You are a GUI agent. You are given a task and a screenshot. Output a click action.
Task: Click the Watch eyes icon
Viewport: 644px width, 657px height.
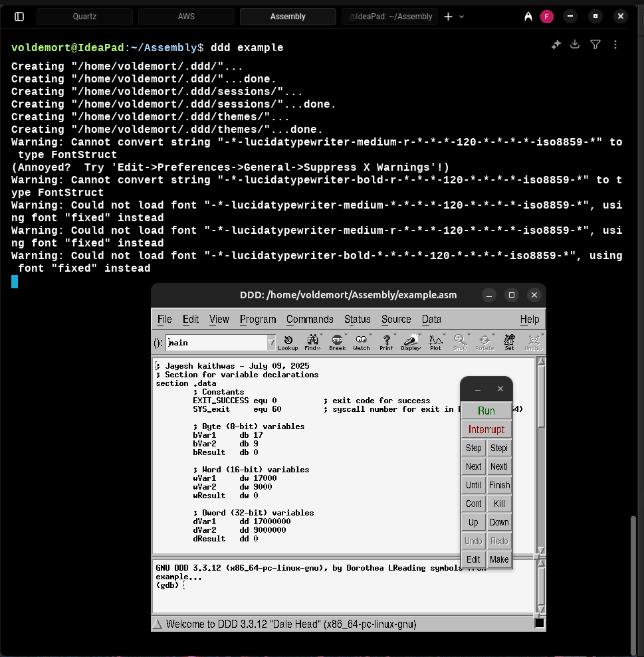point(362,342)
